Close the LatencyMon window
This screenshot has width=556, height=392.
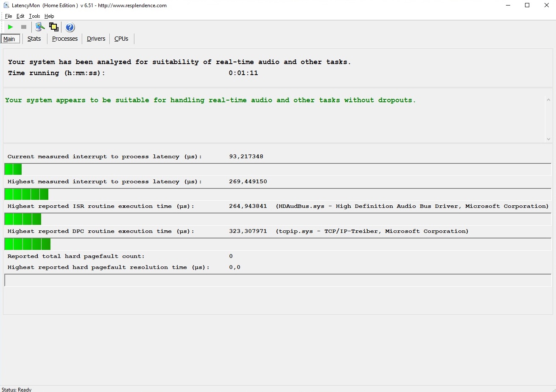[x=547, y=6]
